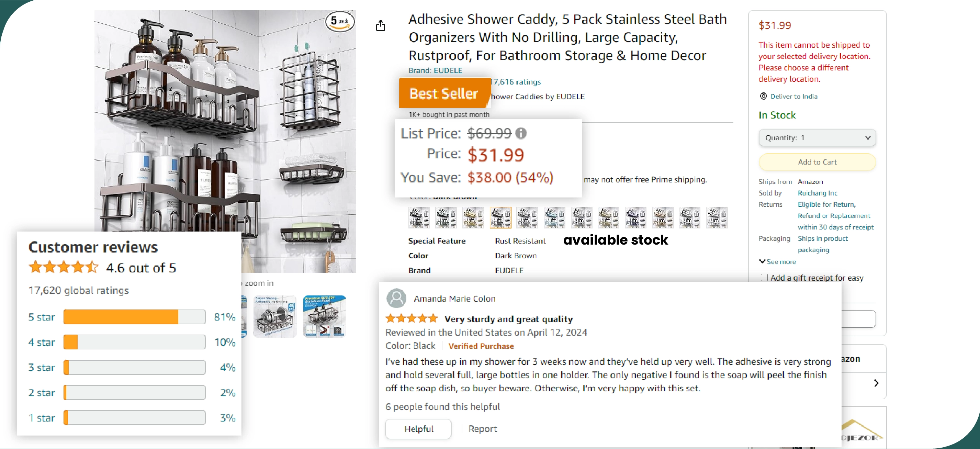The width and height of the screenshot is (980, 449).
Task: Open the 17,616 ratings link
Action: pyautogui.click(x=516, y=82)
